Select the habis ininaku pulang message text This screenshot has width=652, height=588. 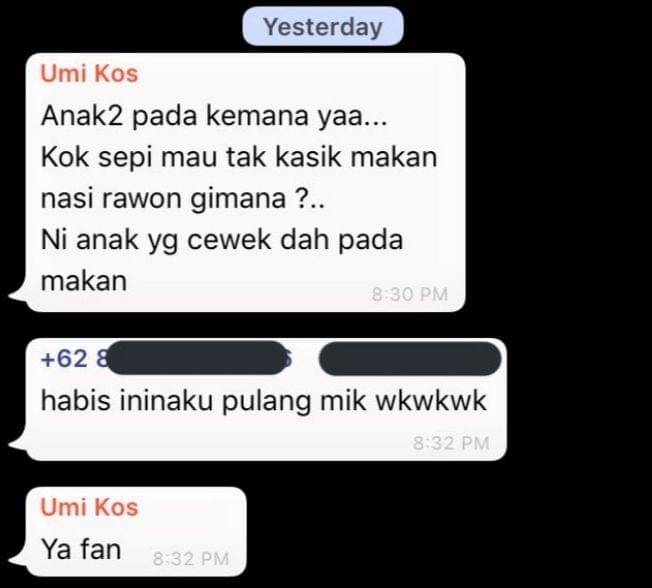click(x=264, y=401)
